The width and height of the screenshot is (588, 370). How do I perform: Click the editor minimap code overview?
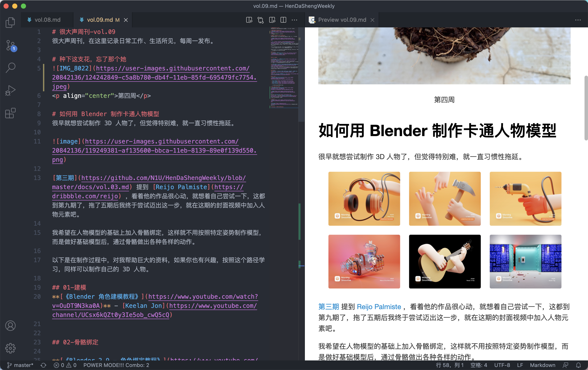pos(284,67)
